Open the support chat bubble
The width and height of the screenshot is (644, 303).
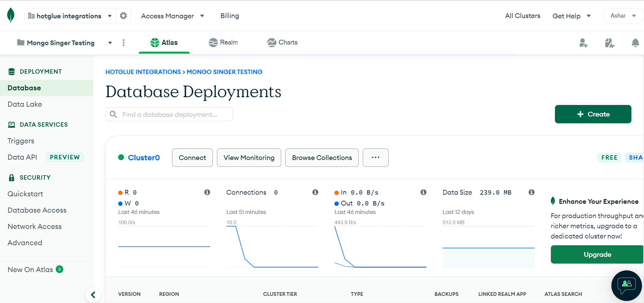626,285
